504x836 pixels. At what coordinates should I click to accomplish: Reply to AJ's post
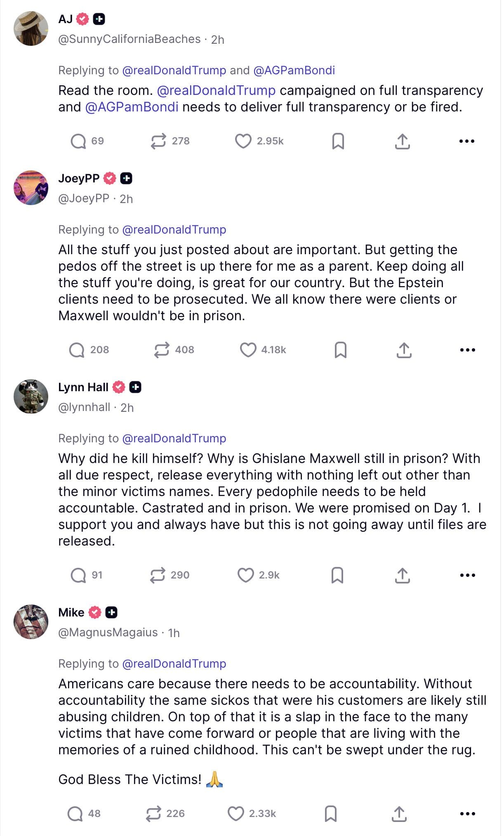click(78, 141)
